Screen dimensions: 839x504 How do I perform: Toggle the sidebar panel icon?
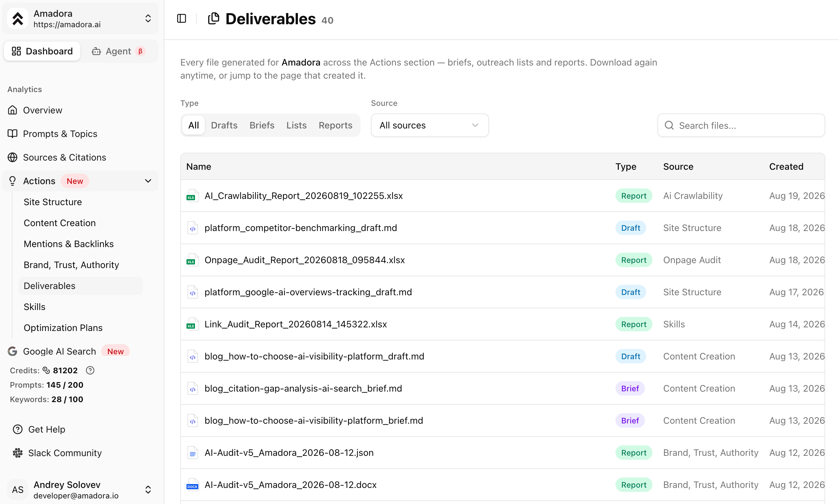pyautogui.click(x=182, y=18)
